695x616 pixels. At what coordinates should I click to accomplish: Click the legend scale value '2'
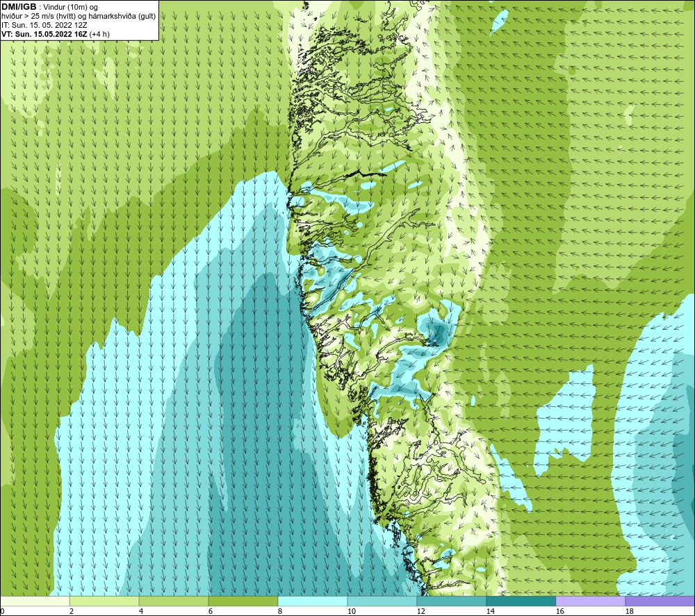72,612
